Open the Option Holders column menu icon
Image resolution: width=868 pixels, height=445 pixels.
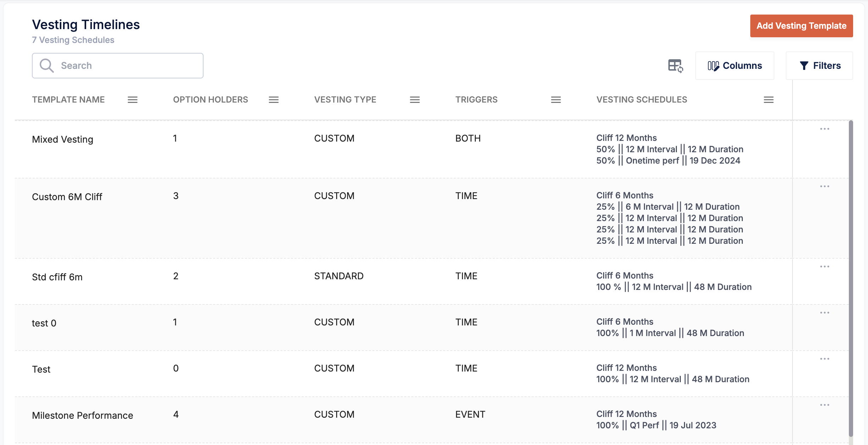274,100
